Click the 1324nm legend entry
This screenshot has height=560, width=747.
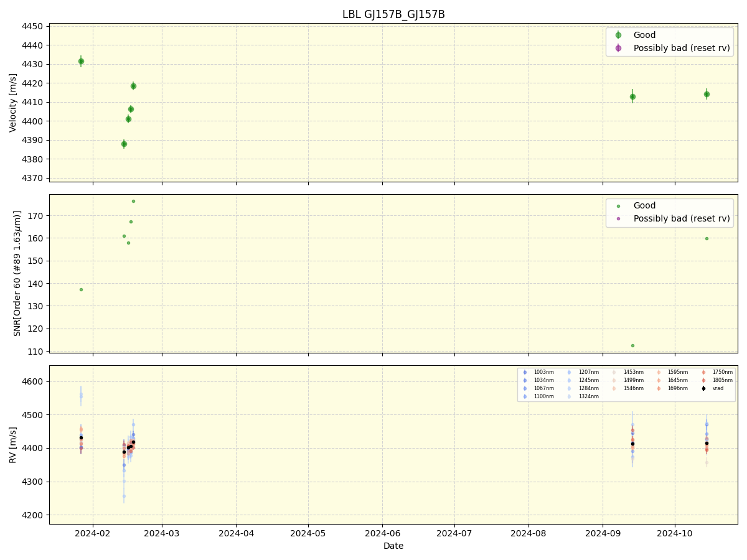[583, 396]
